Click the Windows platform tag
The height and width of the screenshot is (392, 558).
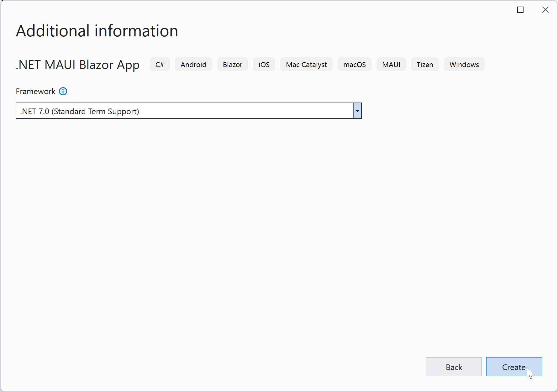coord(464,65)
